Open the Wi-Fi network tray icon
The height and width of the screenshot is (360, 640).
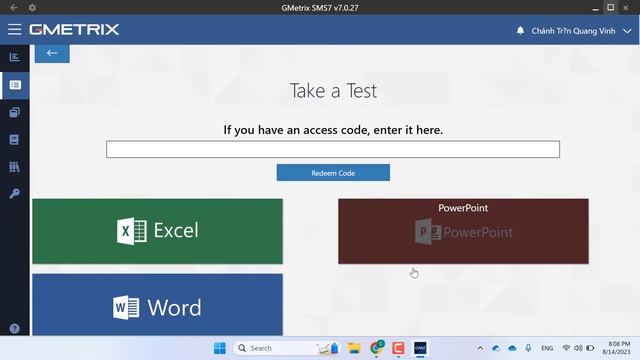tap(566, 348)
